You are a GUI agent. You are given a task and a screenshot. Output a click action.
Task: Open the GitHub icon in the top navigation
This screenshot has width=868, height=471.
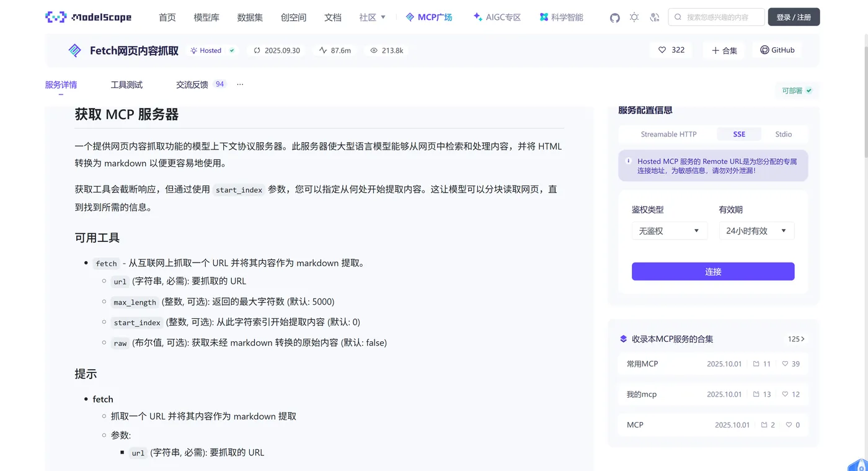tap(614, 17)
